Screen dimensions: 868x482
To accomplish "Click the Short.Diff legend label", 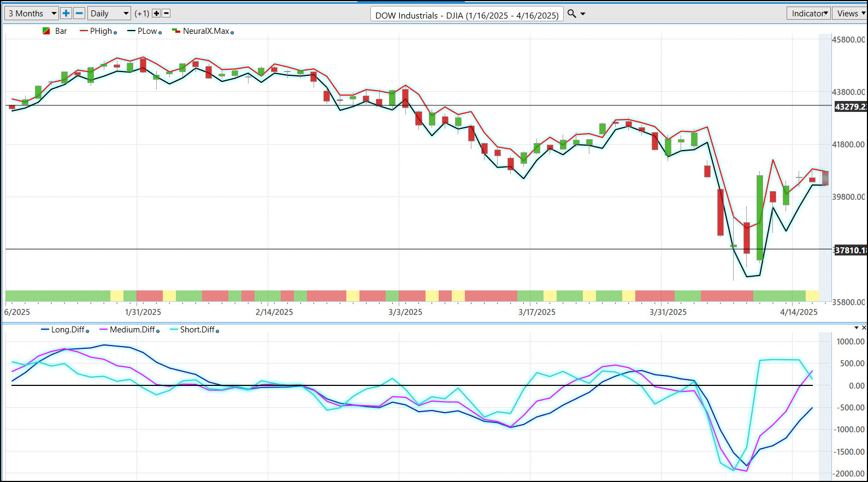I will click(x=197, y=330).
